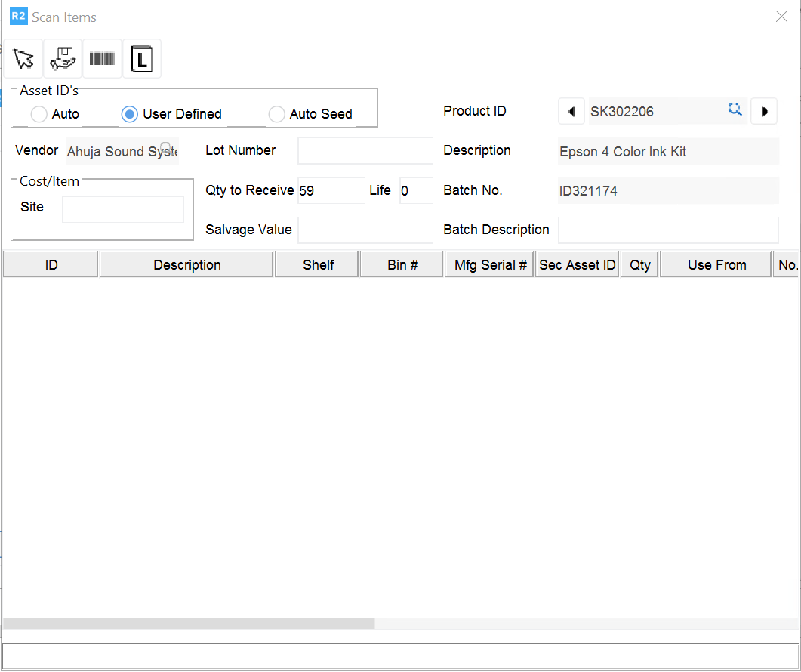The image size is (801, 672).
Task: Select the Auto asset ID radio button
Action: pyautogui.click(x=39, y=114)
